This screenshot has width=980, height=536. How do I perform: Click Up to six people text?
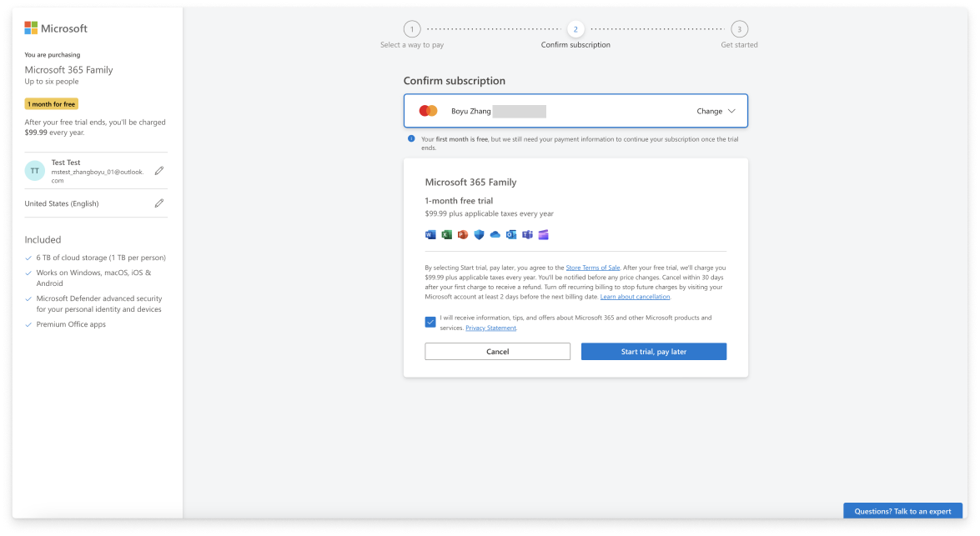(51, 81)
